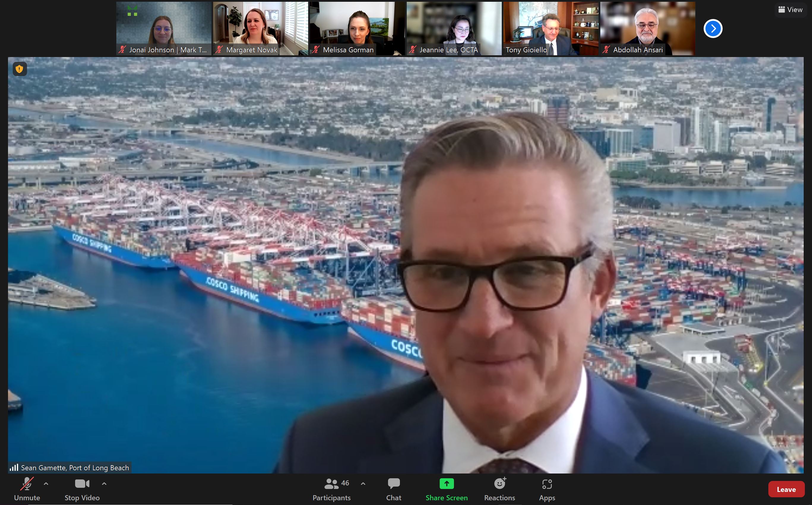This screenshot has height=505, width=812.
Task: Expand the arrow beside Participants count
Action: tap(363, 484)
